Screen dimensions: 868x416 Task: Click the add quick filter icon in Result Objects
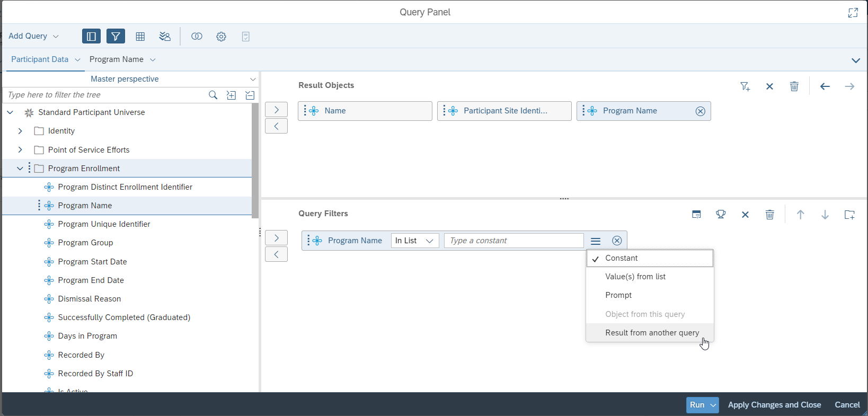745,86
